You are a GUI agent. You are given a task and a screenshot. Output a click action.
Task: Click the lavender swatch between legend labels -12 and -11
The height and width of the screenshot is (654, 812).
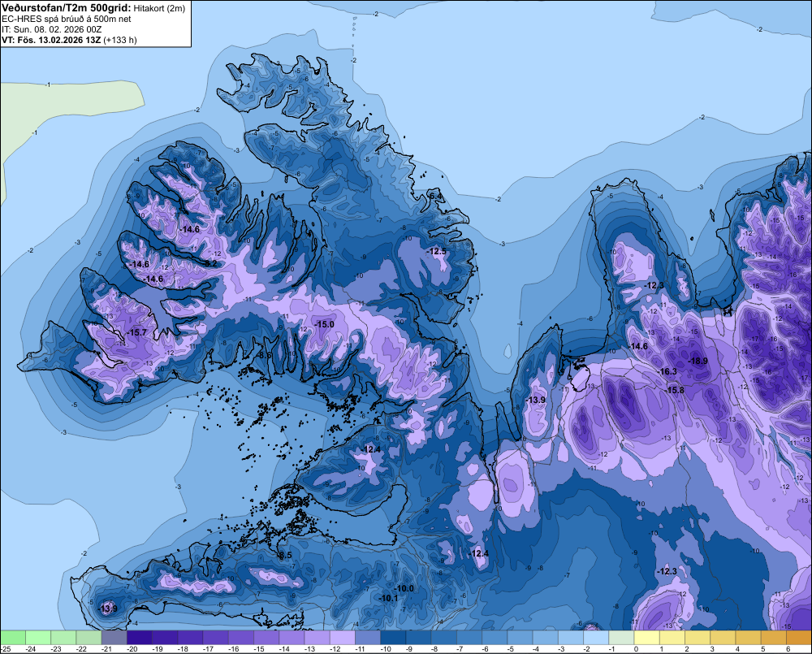tap(343, 637)
